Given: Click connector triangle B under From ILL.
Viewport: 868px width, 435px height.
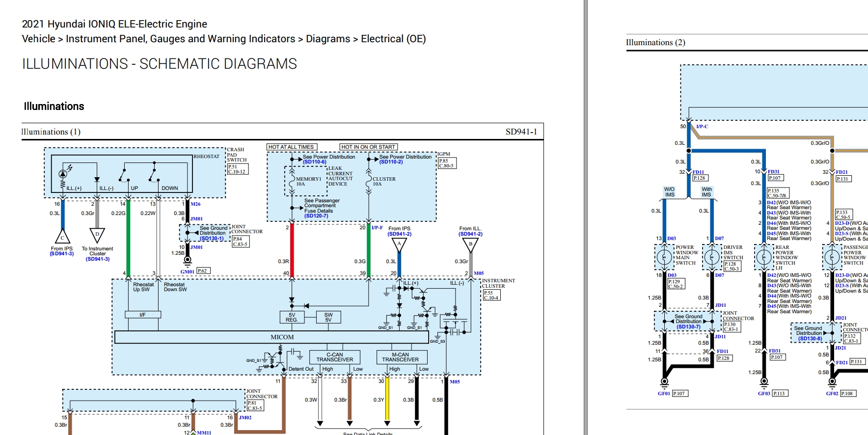Looking at the screenshot, I should pyautogui.click(x=470, y=245).
